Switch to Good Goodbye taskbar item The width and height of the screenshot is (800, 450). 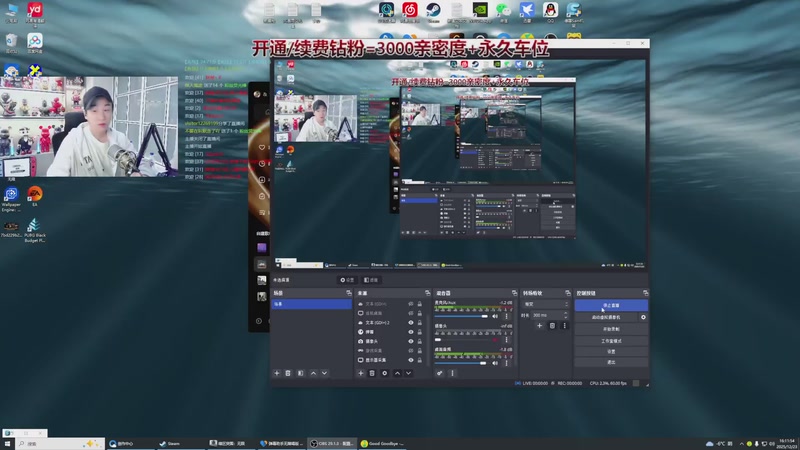pos(382,443)
